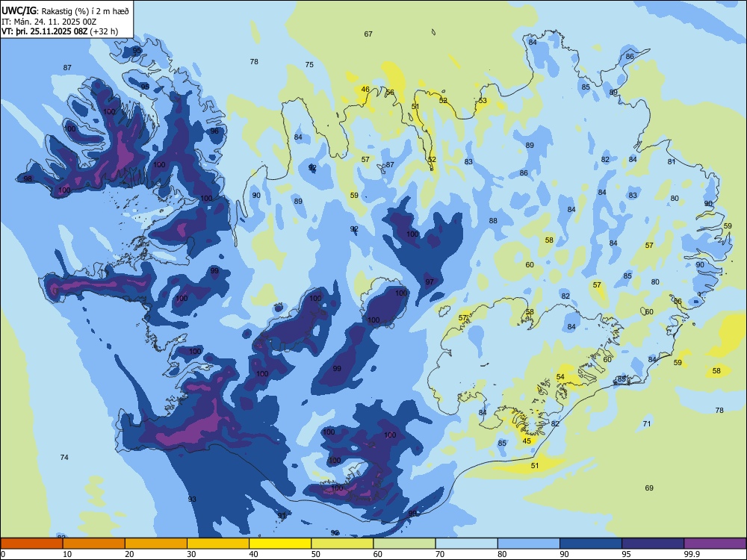Click the '97' humidity value on map
747x560 pixels.
(x=430, y=281)
